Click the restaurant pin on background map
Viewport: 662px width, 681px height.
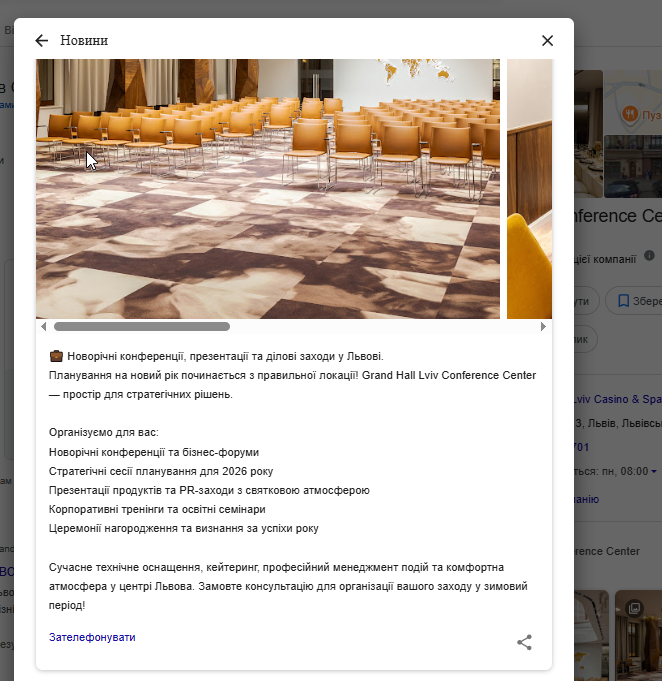point(630,115)
